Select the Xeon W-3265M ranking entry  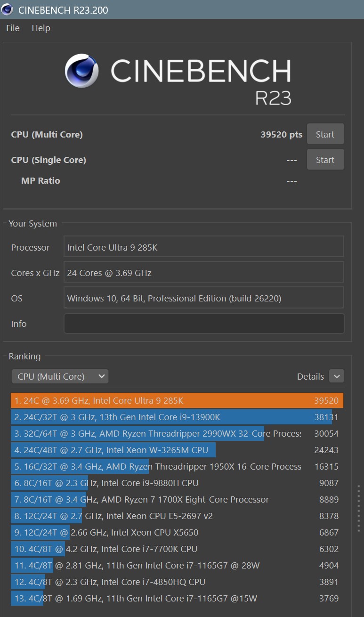point(177,450)
